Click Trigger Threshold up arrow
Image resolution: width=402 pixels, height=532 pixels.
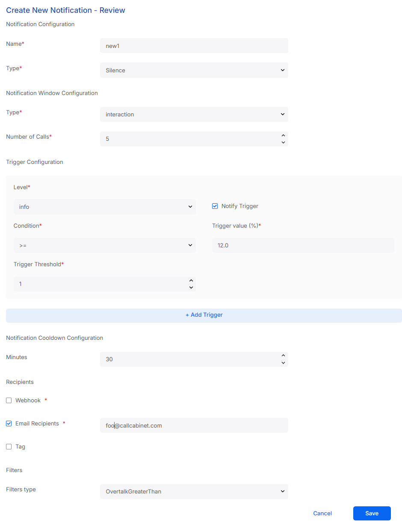coord(191,281)
